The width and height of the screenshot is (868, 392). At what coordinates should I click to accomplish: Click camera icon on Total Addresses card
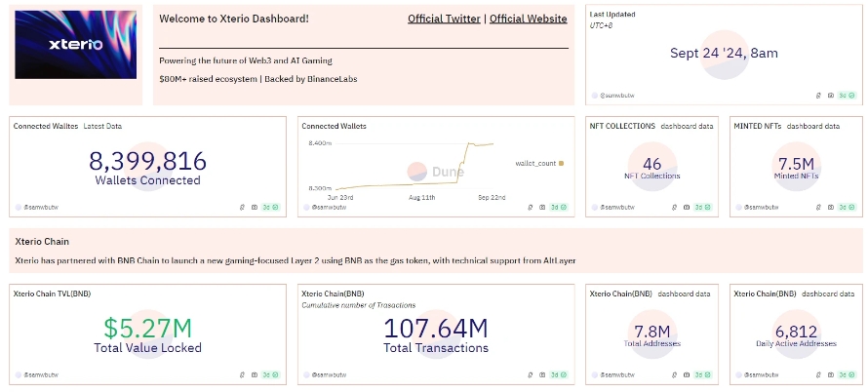(x=687, y=374)
